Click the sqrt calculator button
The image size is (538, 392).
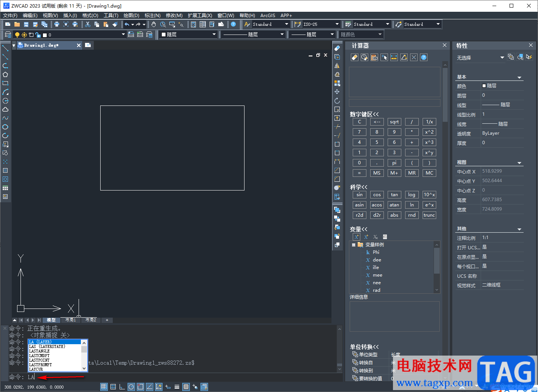[394, 122]
